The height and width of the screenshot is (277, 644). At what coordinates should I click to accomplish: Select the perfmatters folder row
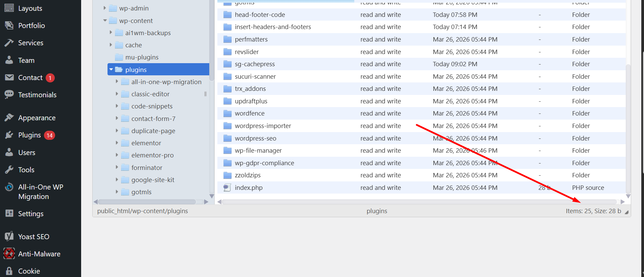pos(421,39)
